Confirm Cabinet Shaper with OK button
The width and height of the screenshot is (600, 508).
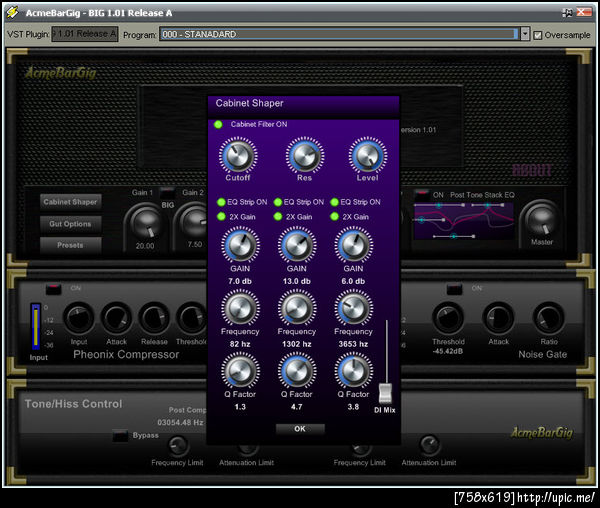click(300, 429)
